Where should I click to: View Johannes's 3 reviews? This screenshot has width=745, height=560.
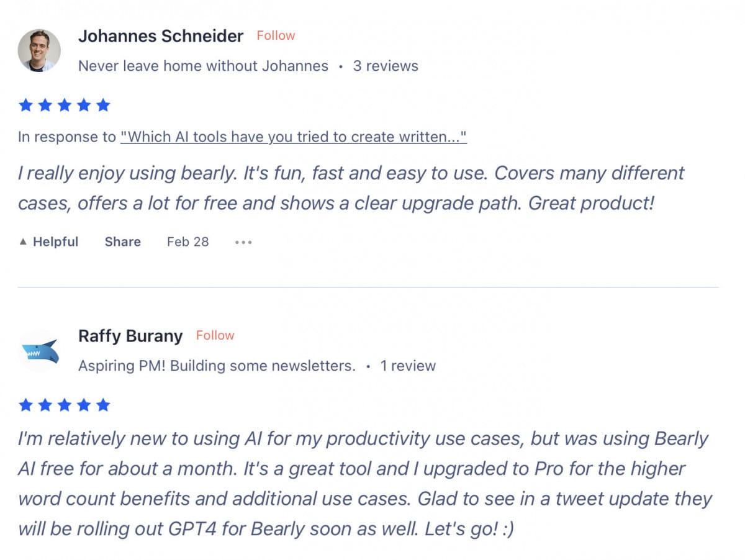click(386, 66)
